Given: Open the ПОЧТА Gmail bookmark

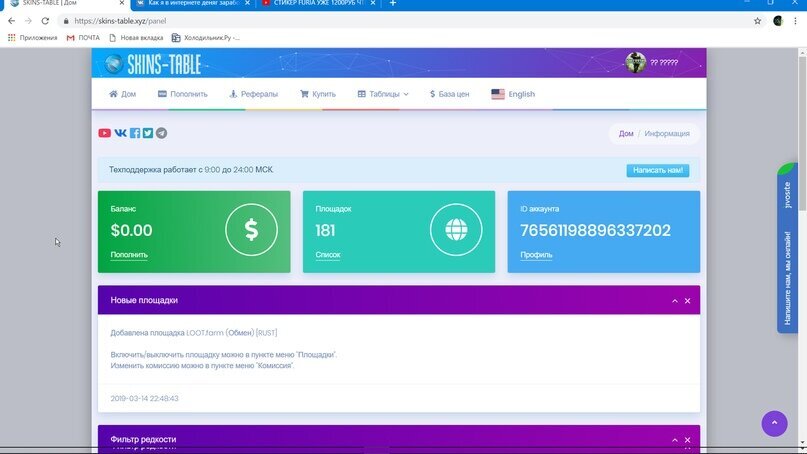Looking at the screenshot, I should (83, 38).
